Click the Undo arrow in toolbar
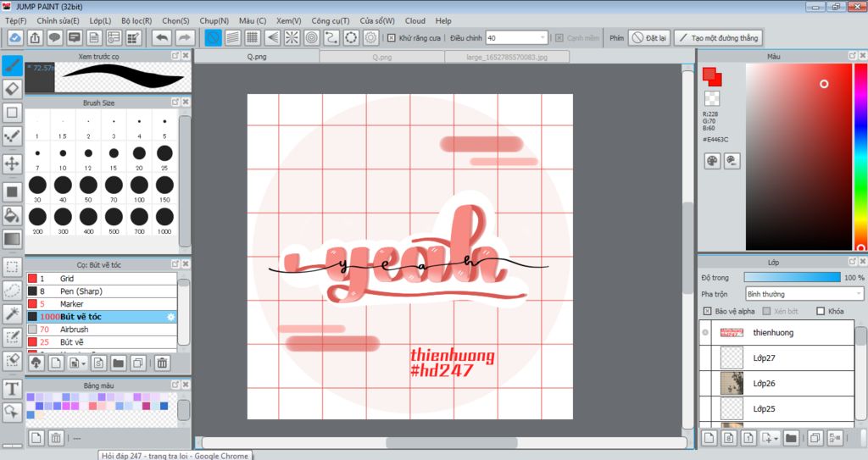The width and height of the screenshot is (868, 460). coord(162,37)
